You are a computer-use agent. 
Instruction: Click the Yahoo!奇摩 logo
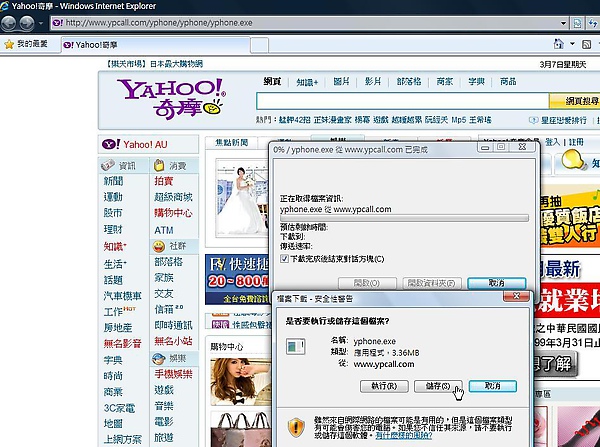pos(171,98)
